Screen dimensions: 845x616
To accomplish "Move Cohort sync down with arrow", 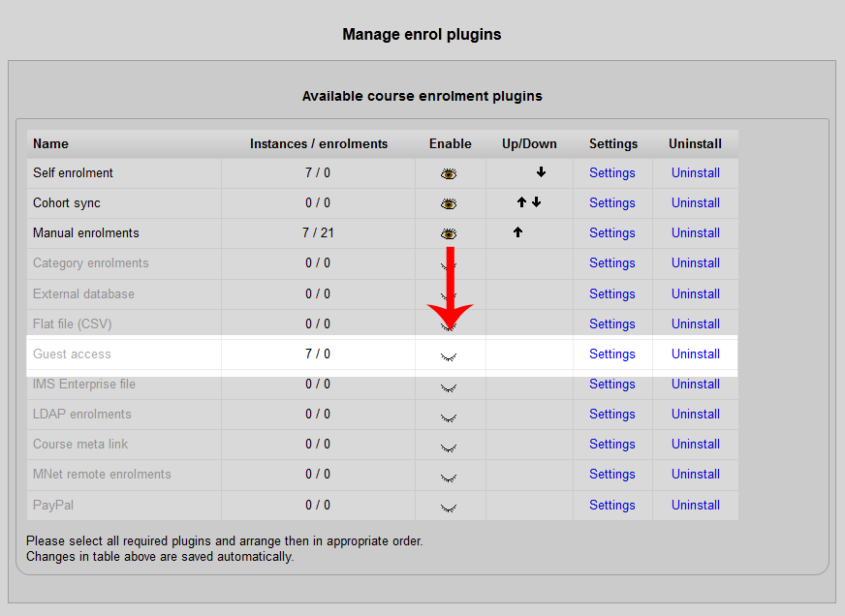I will pyautogui.click(x=536, y=202).
